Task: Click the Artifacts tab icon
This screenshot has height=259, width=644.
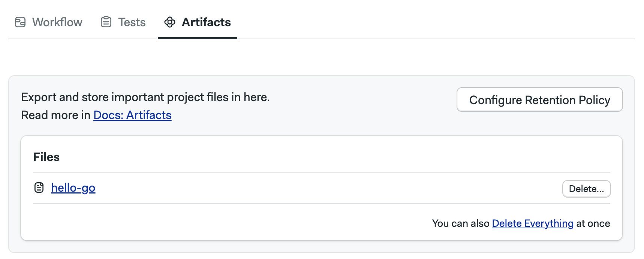Action: click(x=170, y=22)
